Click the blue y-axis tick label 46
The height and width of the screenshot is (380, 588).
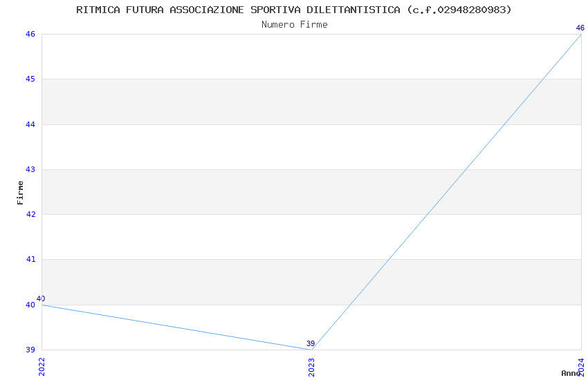tap(30, 35)
